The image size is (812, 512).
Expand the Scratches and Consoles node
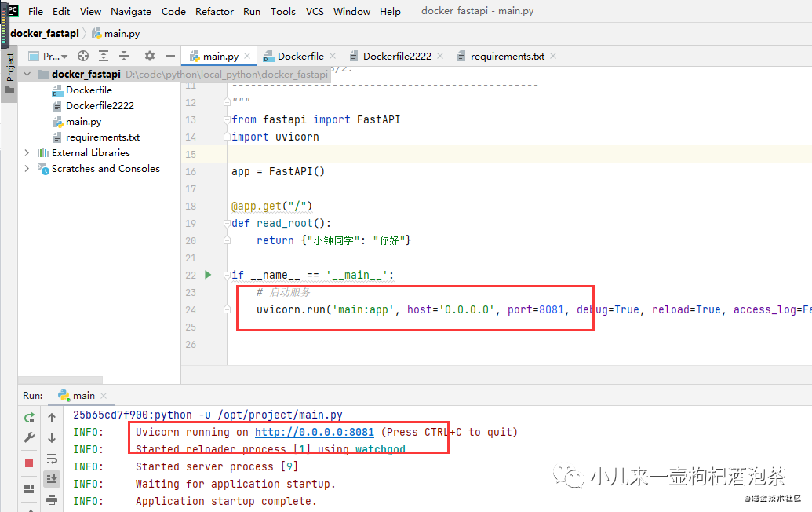pyautogui.click(x=27, y=168)
